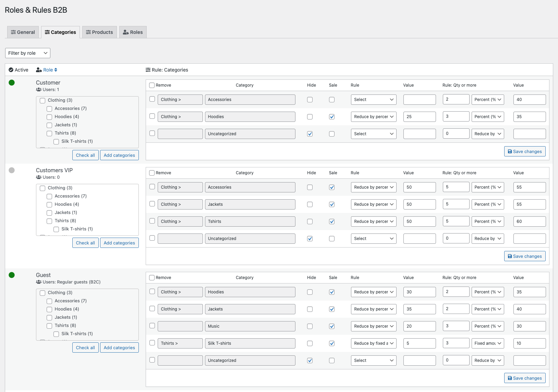Click the green active dot for Guest
Viewport: 558px width, 392px height.
(x=12, y=275)
